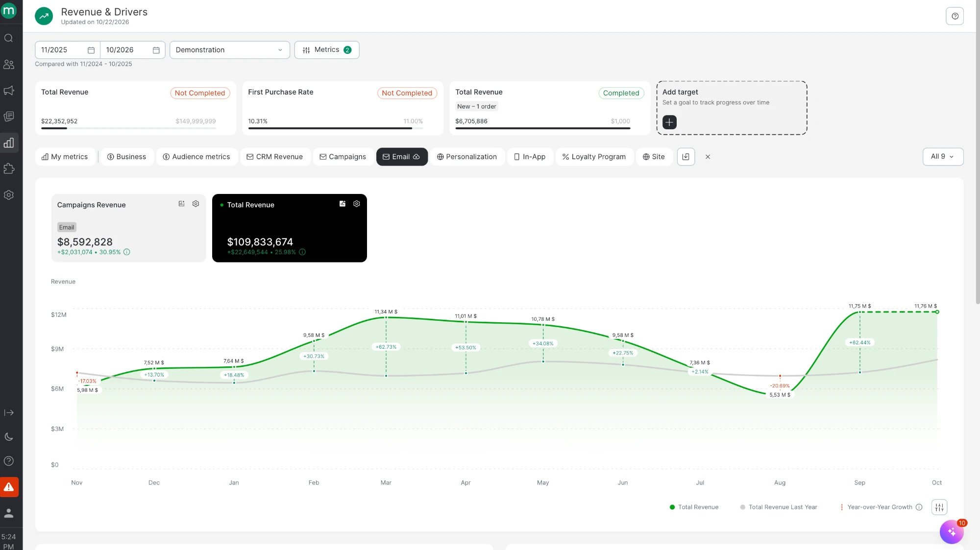Screen dimensions: 980x550
Task: Close the tab filter with the X
Action: point(708,157)
